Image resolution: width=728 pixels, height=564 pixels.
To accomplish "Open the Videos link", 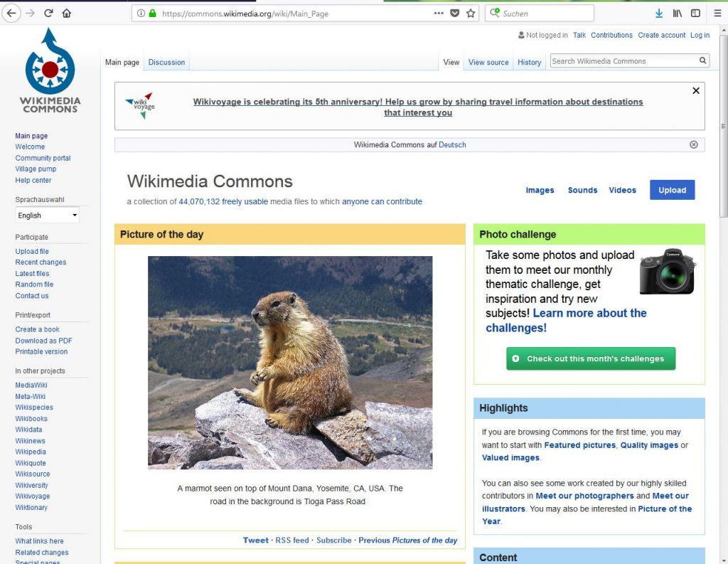I will (x=622, y=190).
